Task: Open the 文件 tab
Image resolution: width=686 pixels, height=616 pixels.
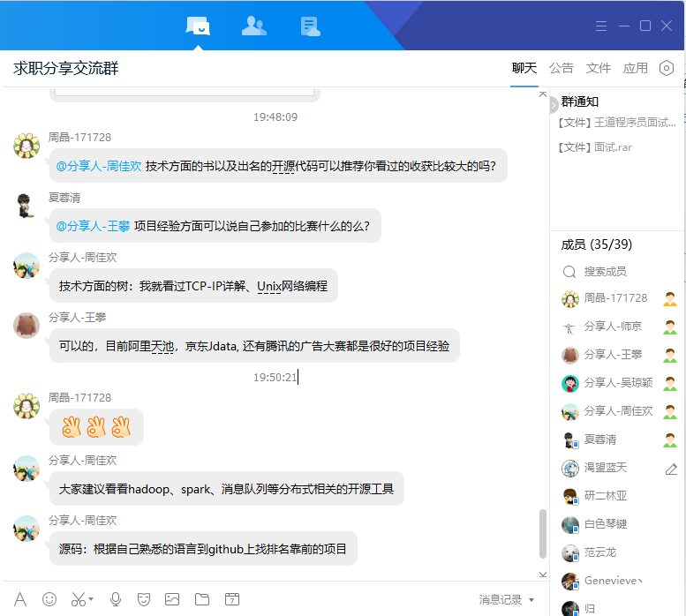Action: [599, 68]
